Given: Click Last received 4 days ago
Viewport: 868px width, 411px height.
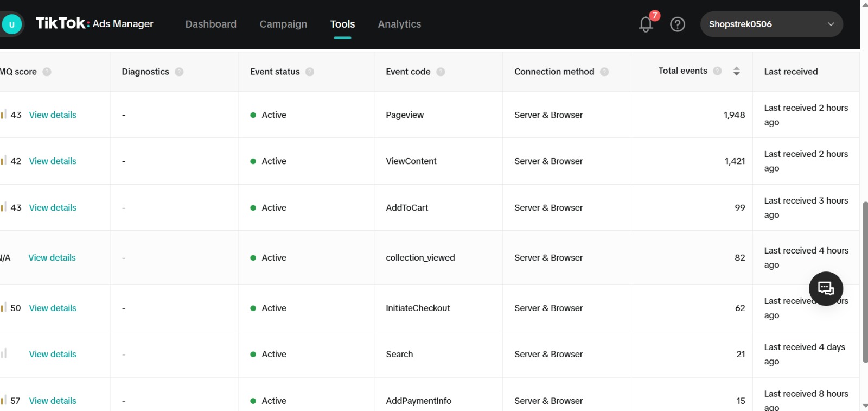Looking at the screenshot, I should tap(805, 355).
